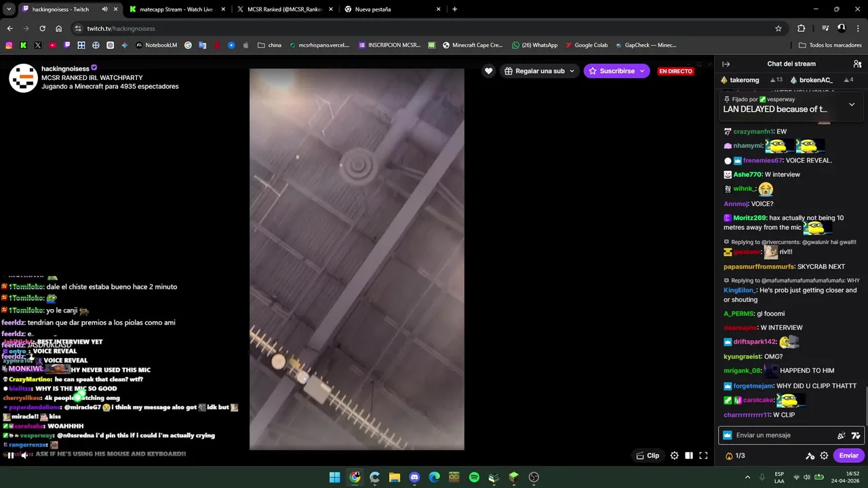This screenshot has width=868, height=488.
Task: Create a Clip of the stream
Action: tap(648, 455)
